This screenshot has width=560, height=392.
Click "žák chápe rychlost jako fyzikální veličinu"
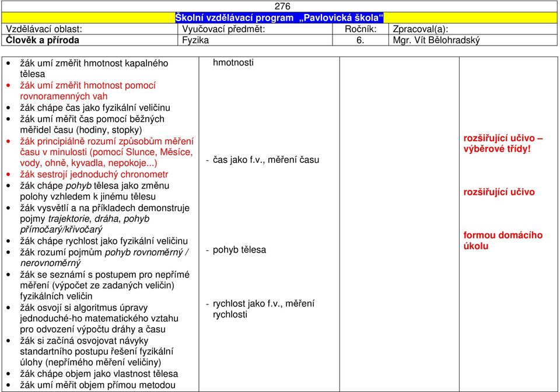point(104,241)
